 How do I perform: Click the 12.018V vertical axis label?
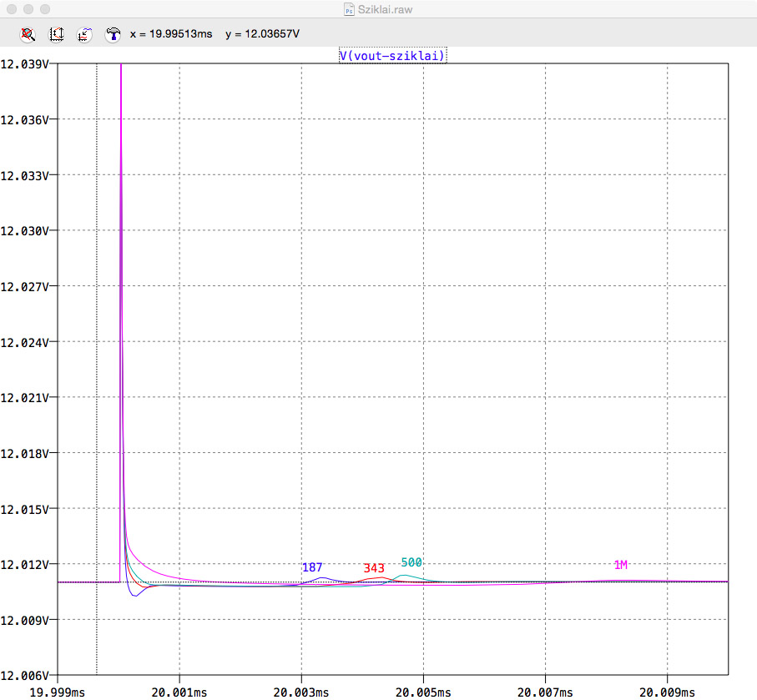25,454
